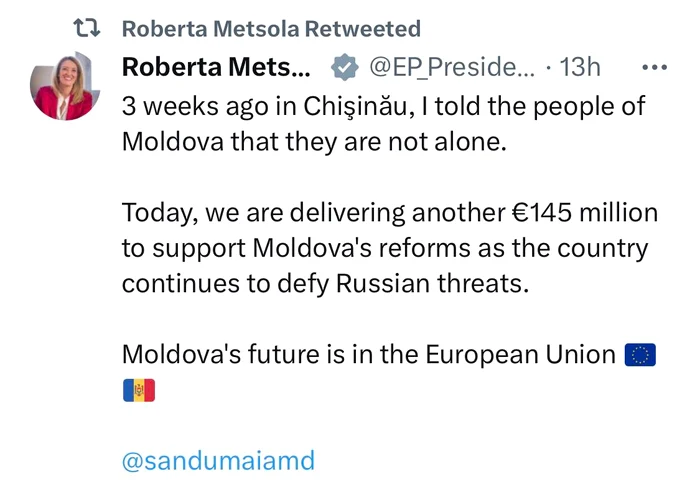Open the @sandumaiamd mention link
Image resolution: width=700 pixels, height=490 pixels.
click(218, 461)
